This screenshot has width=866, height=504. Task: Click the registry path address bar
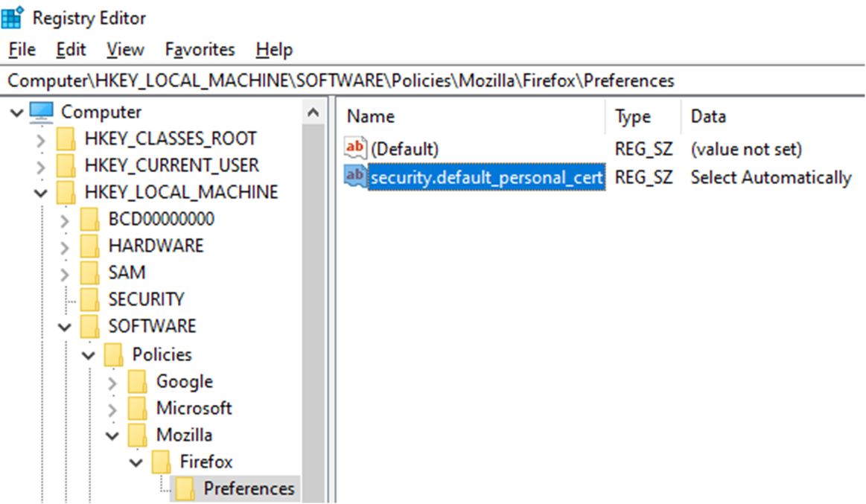point(433,80)
